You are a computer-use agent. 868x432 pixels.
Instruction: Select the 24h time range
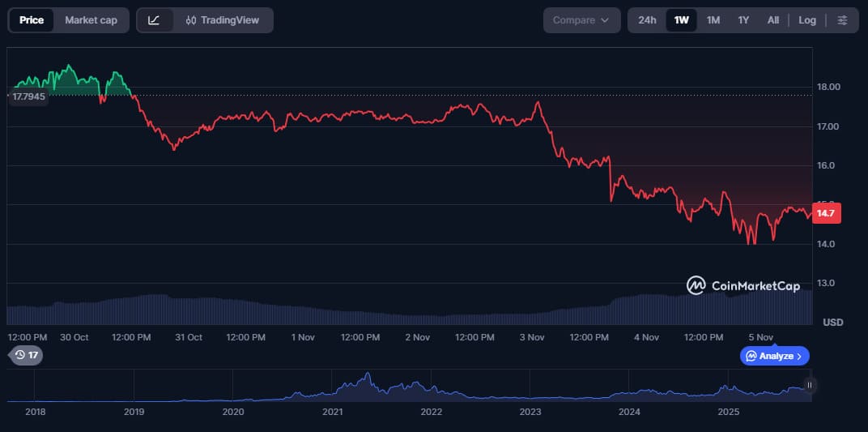point(647,20)
